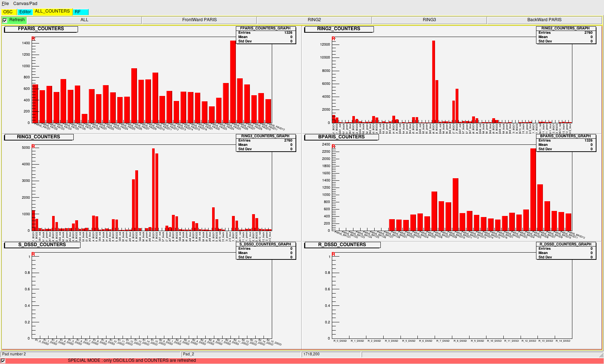Click the FPARIS_COUNTERS_GRAPH statistics box
This screenshot has height=364, width=604.
coord(266,36)
